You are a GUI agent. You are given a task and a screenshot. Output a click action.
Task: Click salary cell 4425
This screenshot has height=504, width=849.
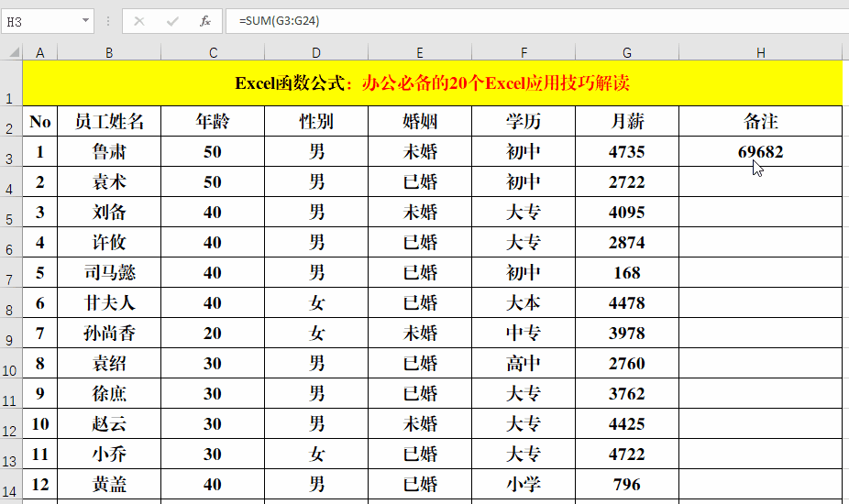coord(627,424)
